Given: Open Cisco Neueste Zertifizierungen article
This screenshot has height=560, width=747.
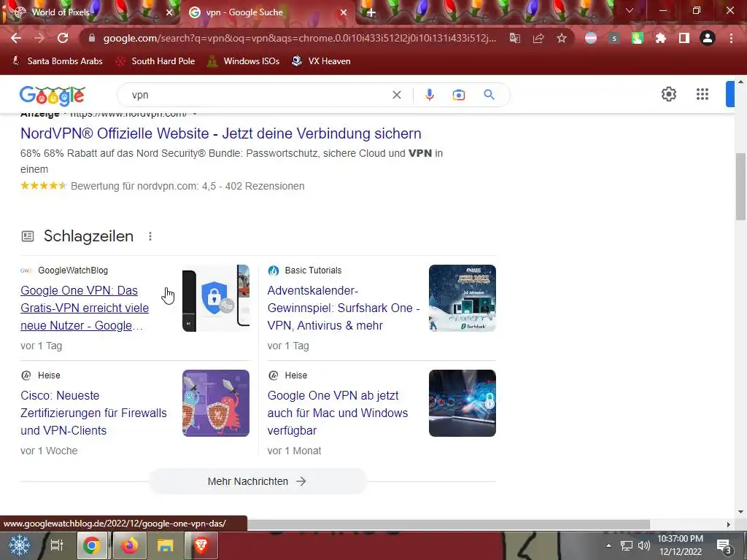Looking at the screenshot, I should pyautogui.click(x=93, y=413).
